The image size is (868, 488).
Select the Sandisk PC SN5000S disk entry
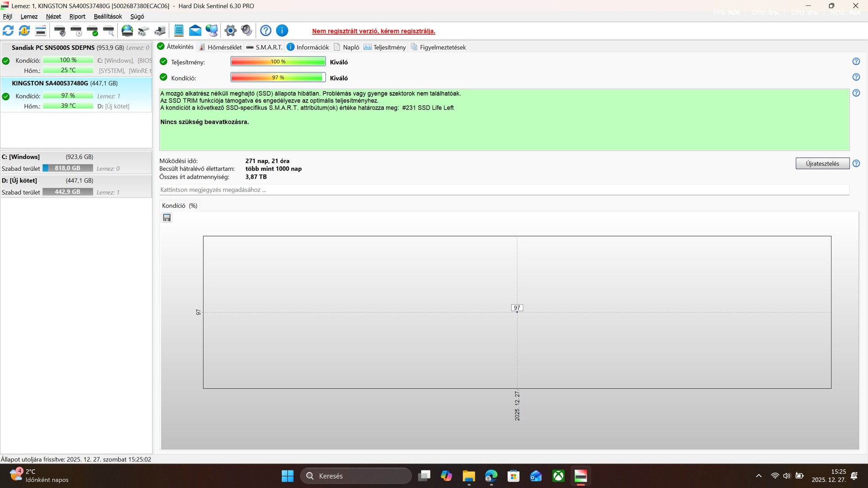coord(53,48)
